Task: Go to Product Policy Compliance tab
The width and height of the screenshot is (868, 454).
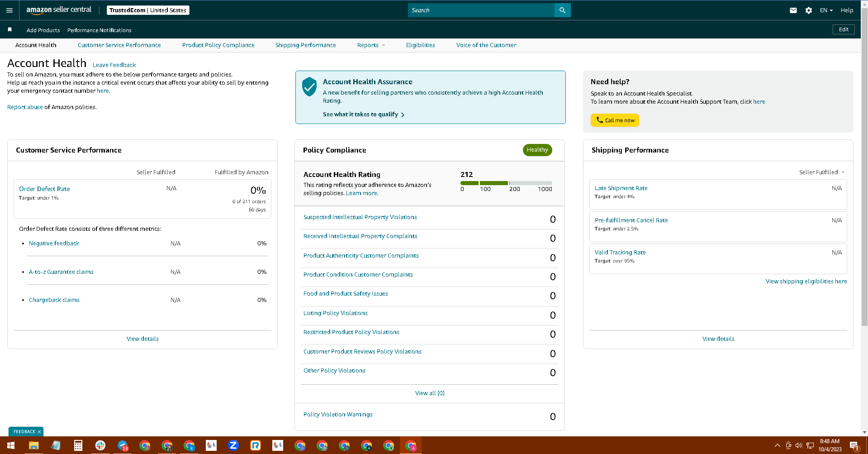Action: click(x=218, y=45)
